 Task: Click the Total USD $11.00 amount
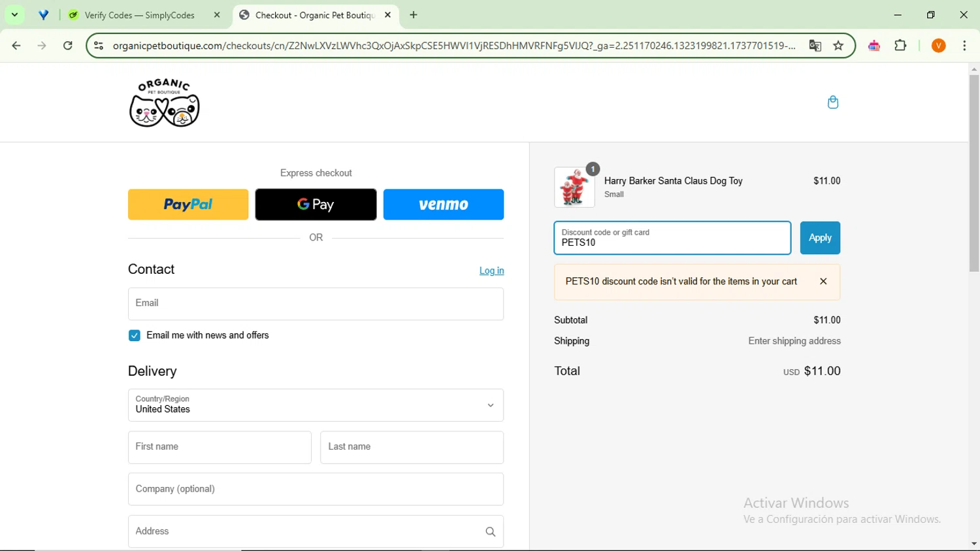[x=812, y=371]
